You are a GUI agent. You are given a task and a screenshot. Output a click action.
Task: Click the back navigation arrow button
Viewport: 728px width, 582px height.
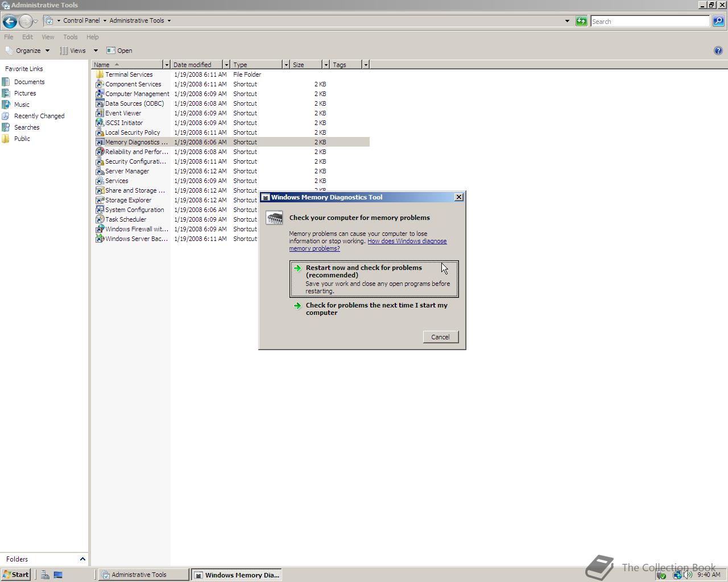tap(10, 22)
